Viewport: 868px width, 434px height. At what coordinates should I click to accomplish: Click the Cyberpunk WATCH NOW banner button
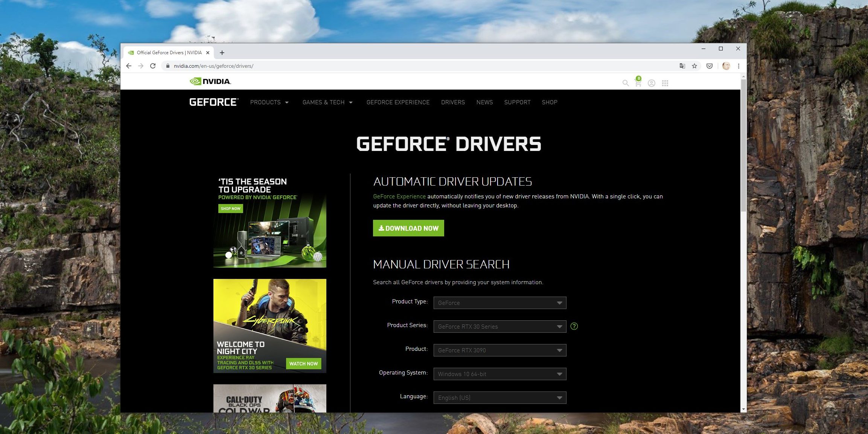point(303,364)
